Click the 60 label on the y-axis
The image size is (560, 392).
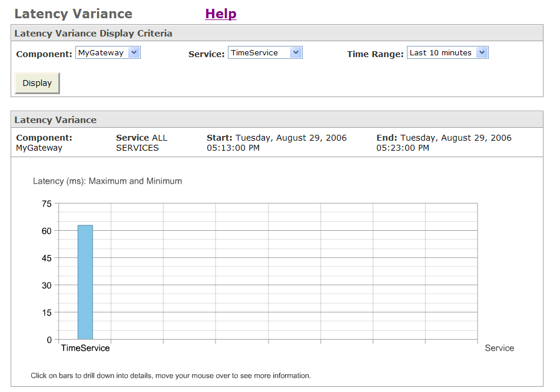(x=47, y=231)
